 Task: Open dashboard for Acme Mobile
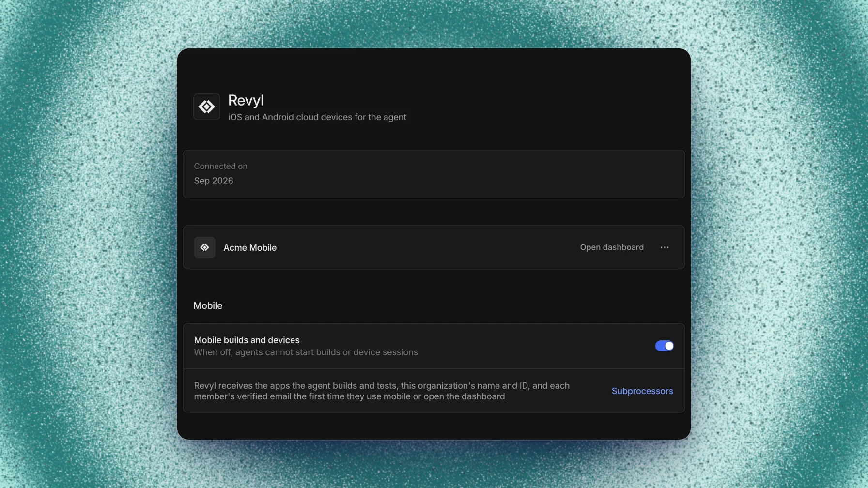pos(612,247)
